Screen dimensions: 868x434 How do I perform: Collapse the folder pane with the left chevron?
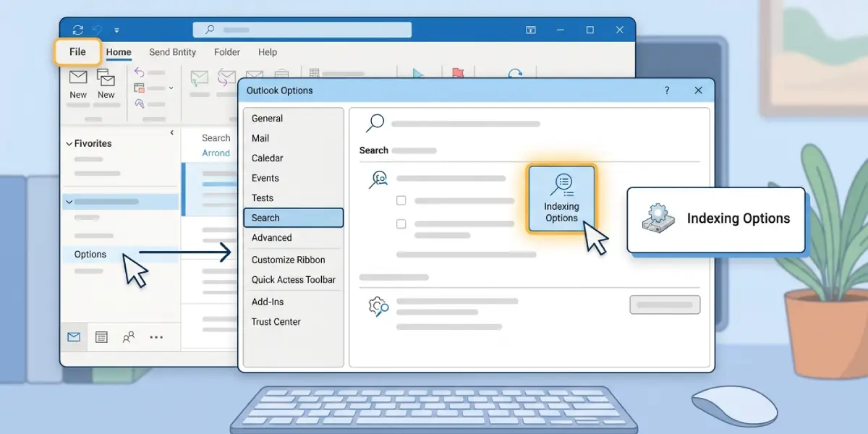(172, 132)
